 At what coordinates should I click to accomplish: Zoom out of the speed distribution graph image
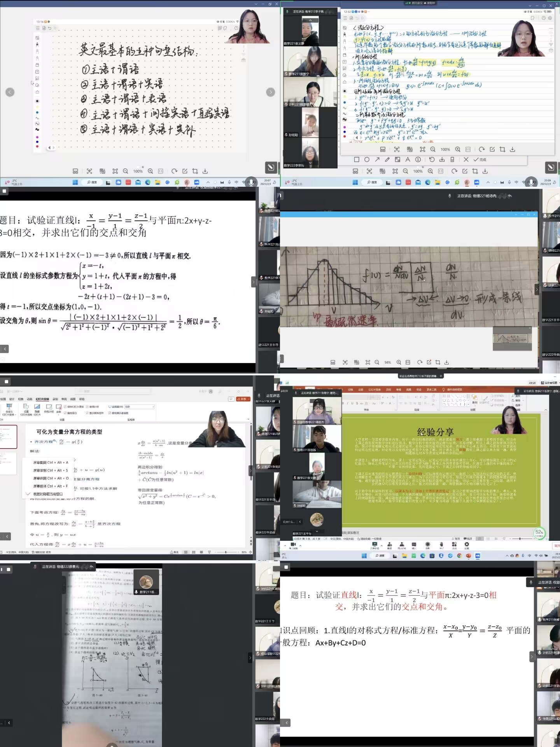pyautogui.click(x=377, y=362)
